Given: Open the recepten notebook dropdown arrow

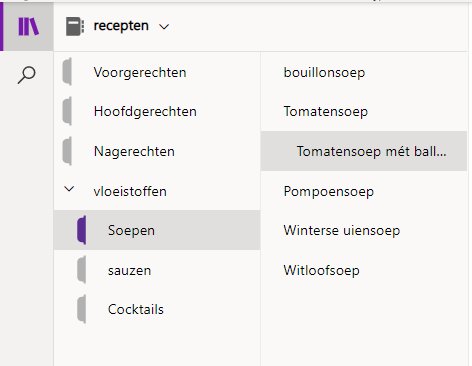Looking at the screenshot, I should click(164, 27).
